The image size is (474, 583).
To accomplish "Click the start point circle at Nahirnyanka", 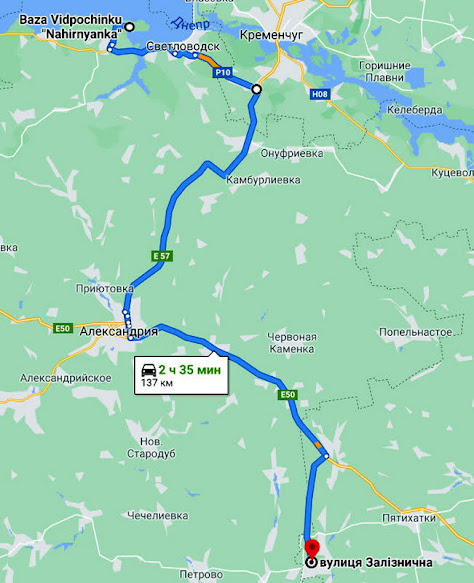I will coord(129,27).
